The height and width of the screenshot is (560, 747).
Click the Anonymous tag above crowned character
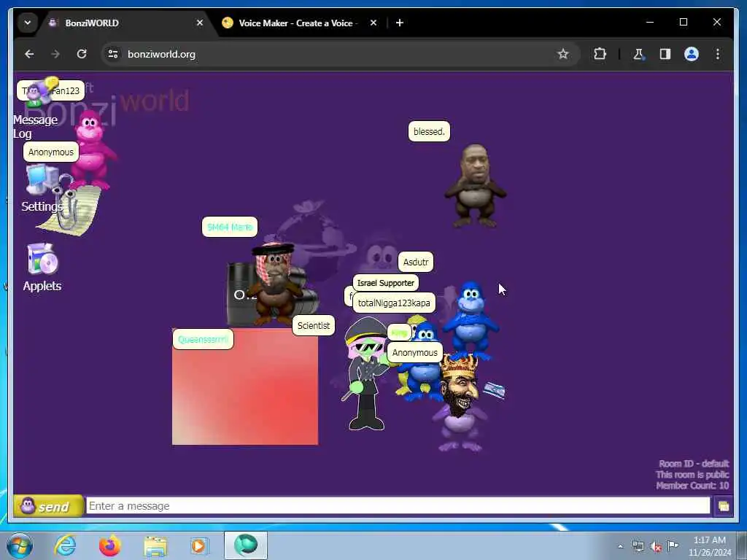414,353
